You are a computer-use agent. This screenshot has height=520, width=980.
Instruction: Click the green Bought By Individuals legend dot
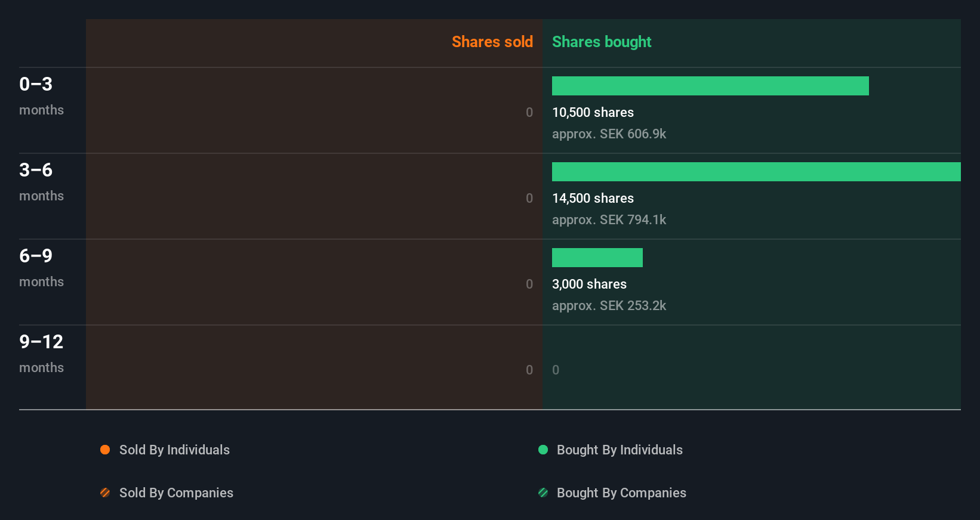543,450
